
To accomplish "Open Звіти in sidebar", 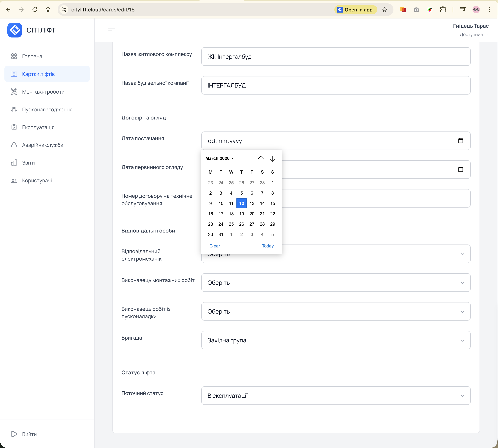I will point(28,163).
